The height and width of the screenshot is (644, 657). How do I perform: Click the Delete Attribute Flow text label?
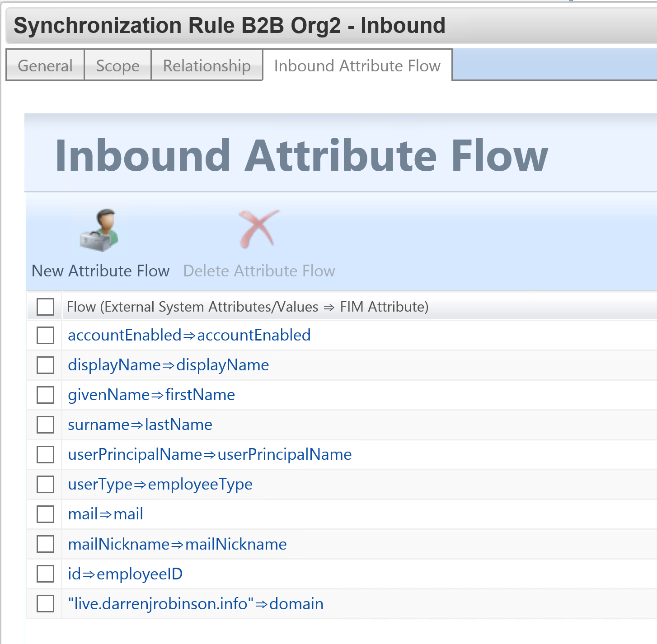[x=259, y=271]
